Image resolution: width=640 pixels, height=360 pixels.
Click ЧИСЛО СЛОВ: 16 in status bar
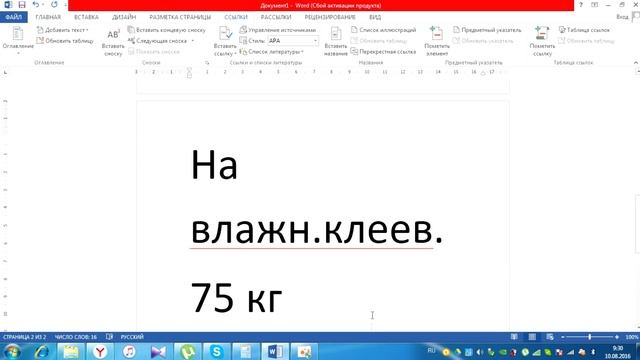pyautogui.click(x=76, y=337)
